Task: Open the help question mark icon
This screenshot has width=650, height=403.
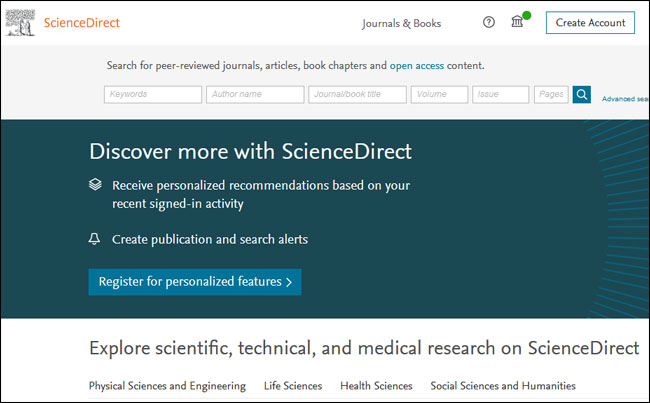Action: click(x=489, y=22)
